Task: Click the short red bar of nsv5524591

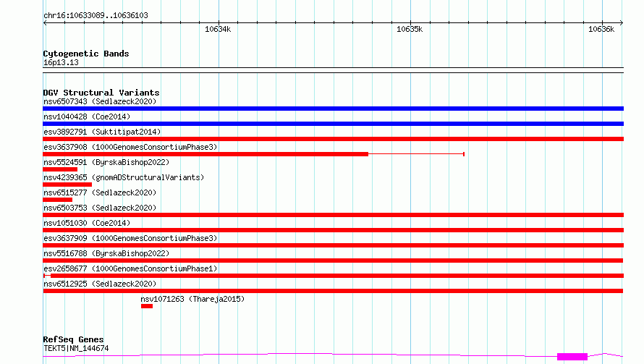Action: pyautogui.click(x=60, y=169)
